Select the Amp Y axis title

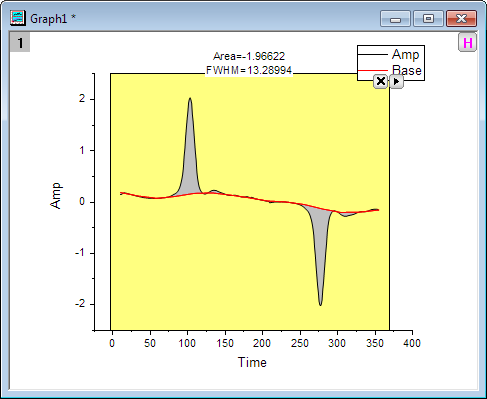click(56, 196)
